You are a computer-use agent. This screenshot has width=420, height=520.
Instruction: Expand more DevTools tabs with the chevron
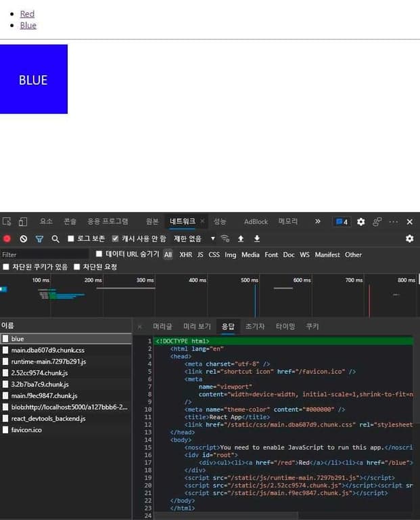click(x=318, y=221)
